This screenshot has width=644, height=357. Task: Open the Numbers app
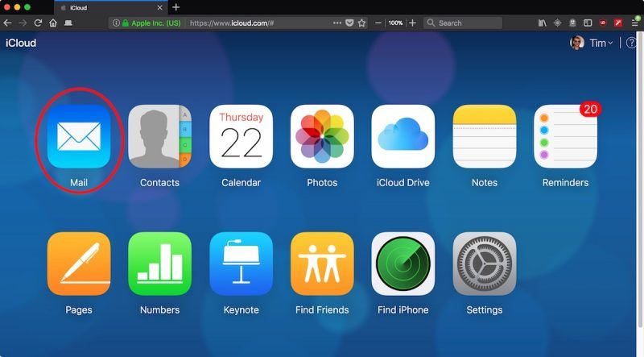[159, 264]
